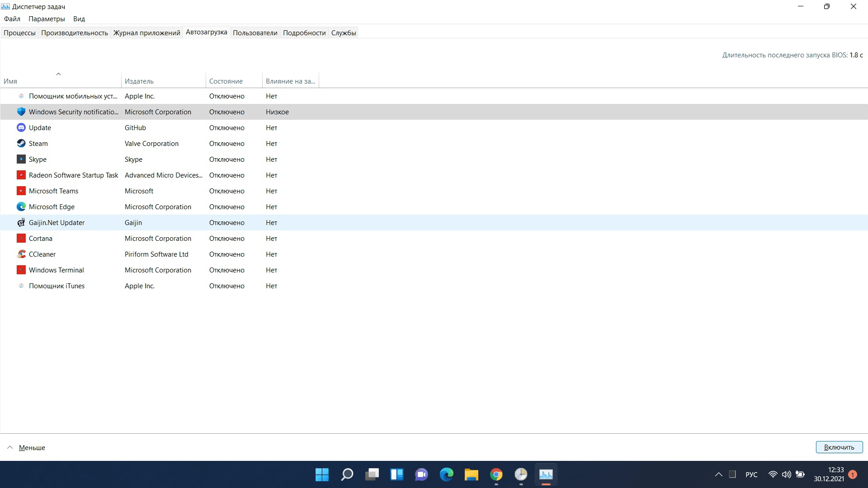
Task: Click the Discord Update icon
Action: [x=21, y=127]
